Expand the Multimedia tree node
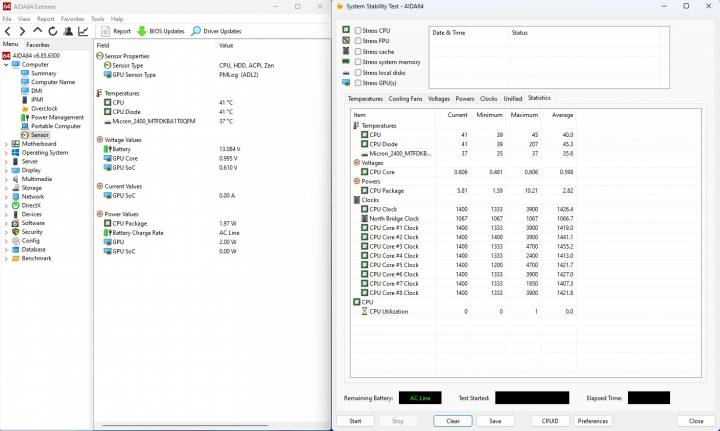Screen dimensions: 720x431 (x=6, y=179)
